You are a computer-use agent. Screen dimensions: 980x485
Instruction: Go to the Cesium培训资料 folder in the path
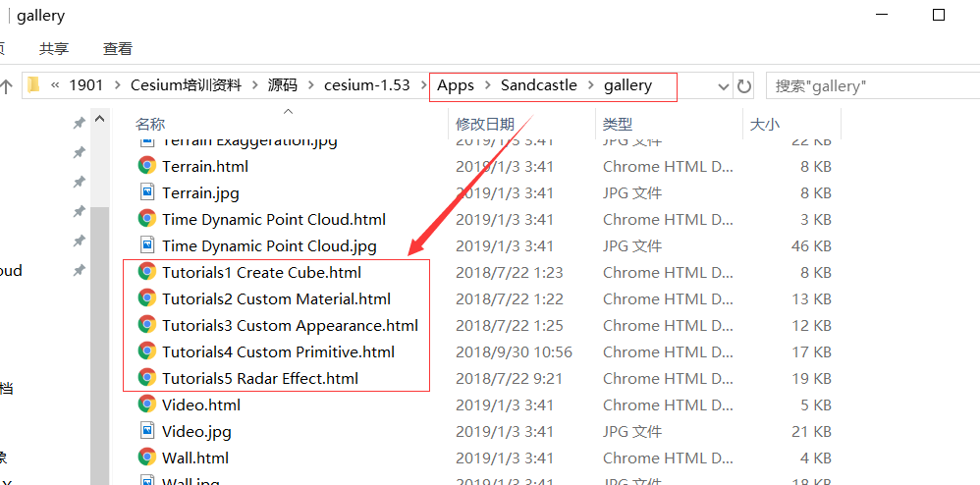coord(186,85)
